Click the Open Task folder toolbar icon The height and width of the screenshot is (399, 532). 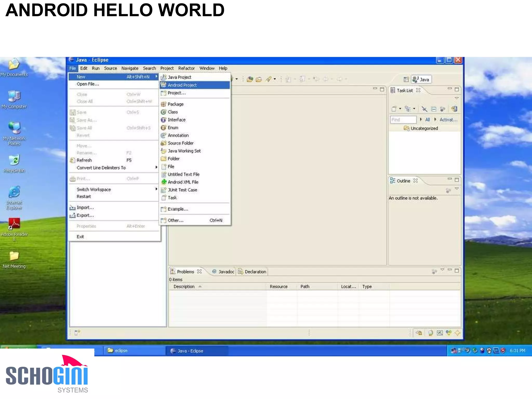coord(259,79)
